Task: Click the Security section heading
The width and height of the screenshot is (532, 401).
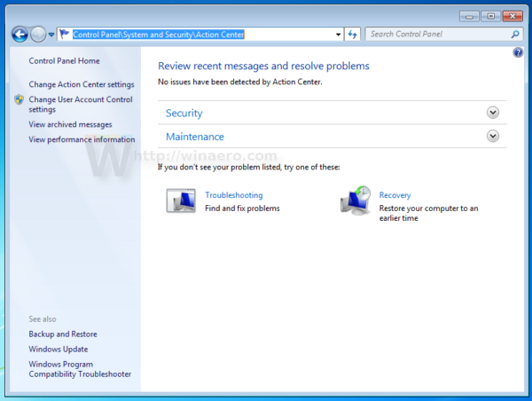Action: pyautogui.click(x=184, y=113)
